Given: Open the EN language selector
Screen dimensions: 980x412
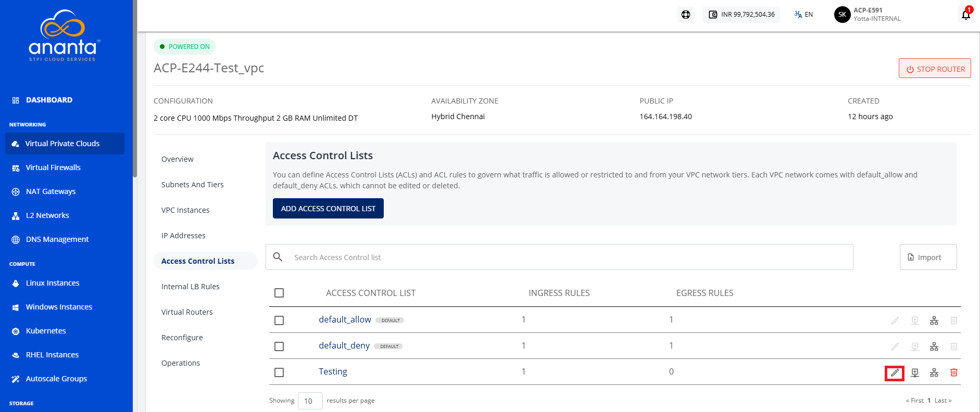Looking at the screenshot, I should pos(803,15).
